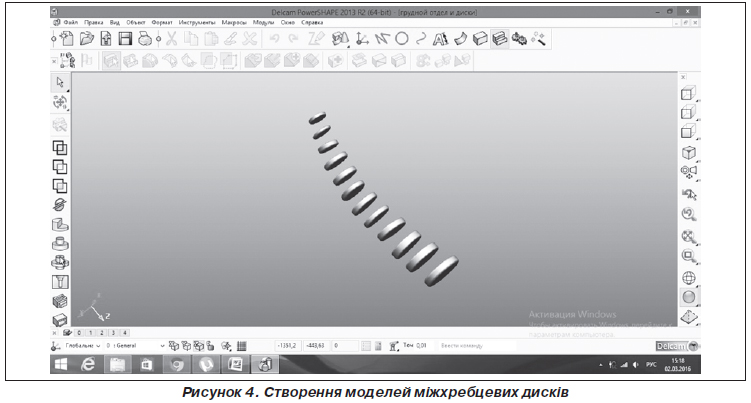This screenshot has width=751, height=403.
Task: Open the Workplane axes tool
Action: click(362, 39)
